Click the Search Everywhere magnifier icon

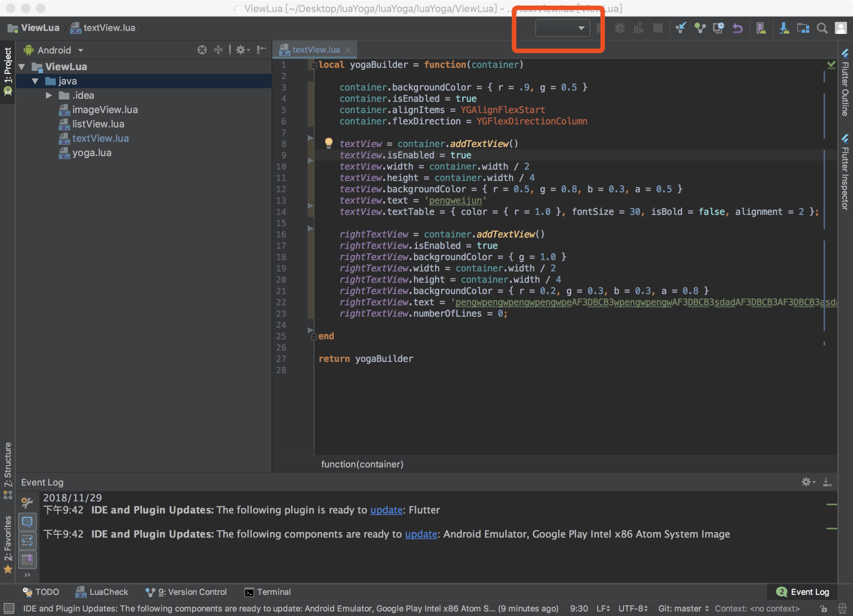(x=822, y=28)
